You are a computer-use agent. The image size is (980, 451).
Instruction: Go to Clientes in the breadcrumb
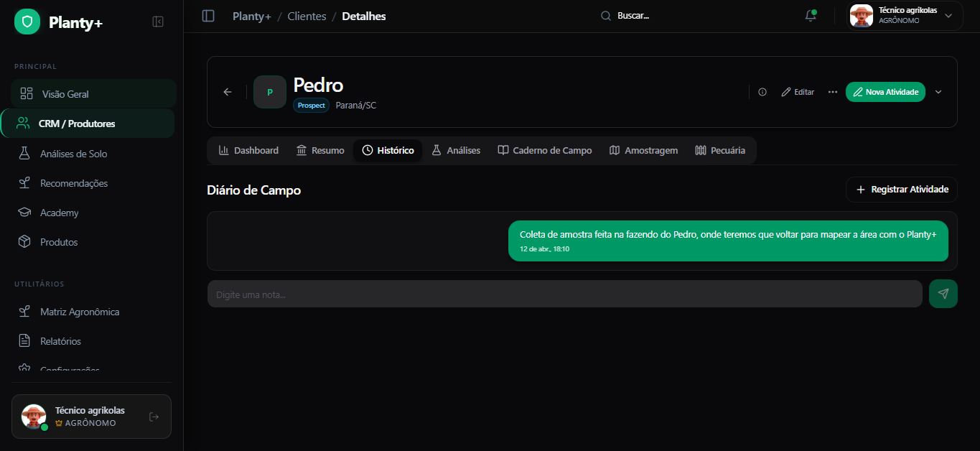(307, 16)
